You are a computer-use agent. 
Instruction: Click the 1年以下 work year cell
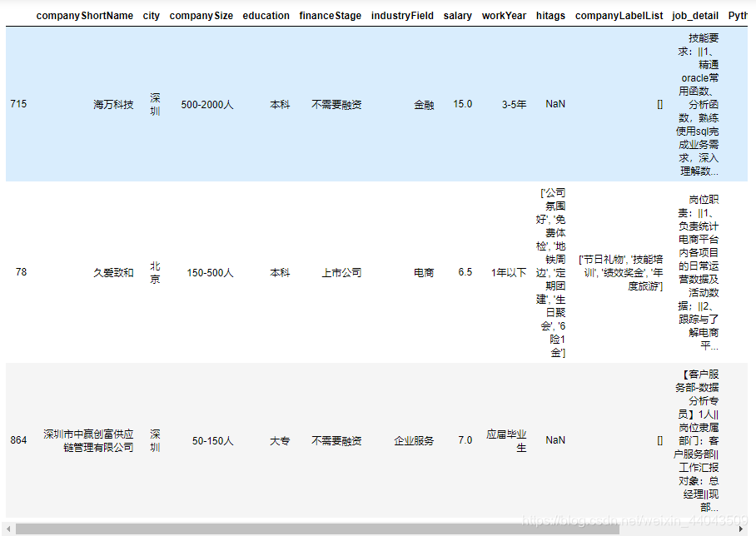[x=509, y=273]
